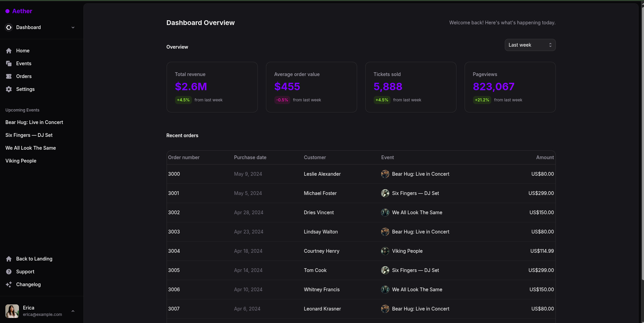The width and height of the screenshot is (644, 323).
Task: Open Settings using the gear icon
Action: pyautogui.click(x=9, y=89)
